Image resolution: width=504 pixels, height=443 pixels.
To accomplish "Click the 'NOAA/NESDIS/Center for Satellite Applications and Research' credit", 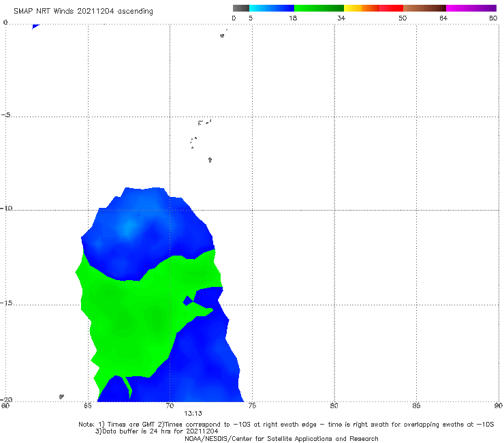I will tap(281, 439).
